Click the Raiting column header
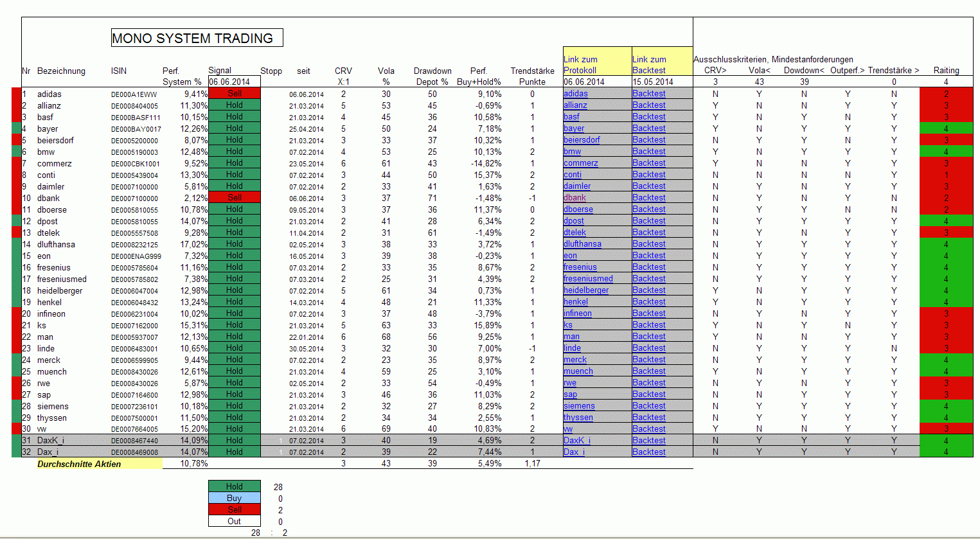Viewport: 980px width, 539px height. click(946, 71)
